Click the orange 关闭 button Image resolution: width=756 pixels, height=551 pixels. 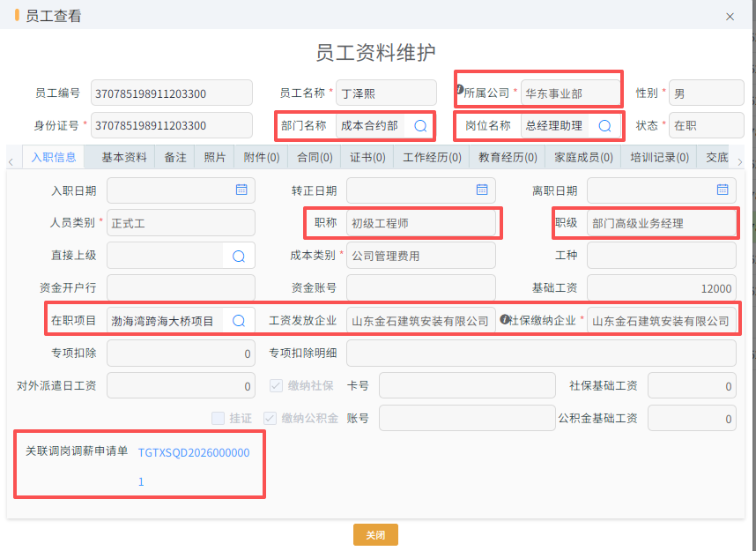click(375, 534)
